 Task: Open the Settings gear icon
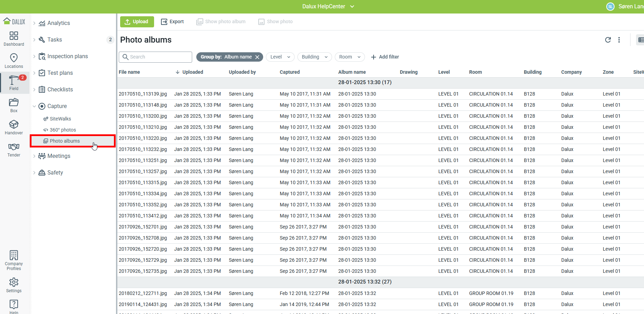[x=14, y=282]
